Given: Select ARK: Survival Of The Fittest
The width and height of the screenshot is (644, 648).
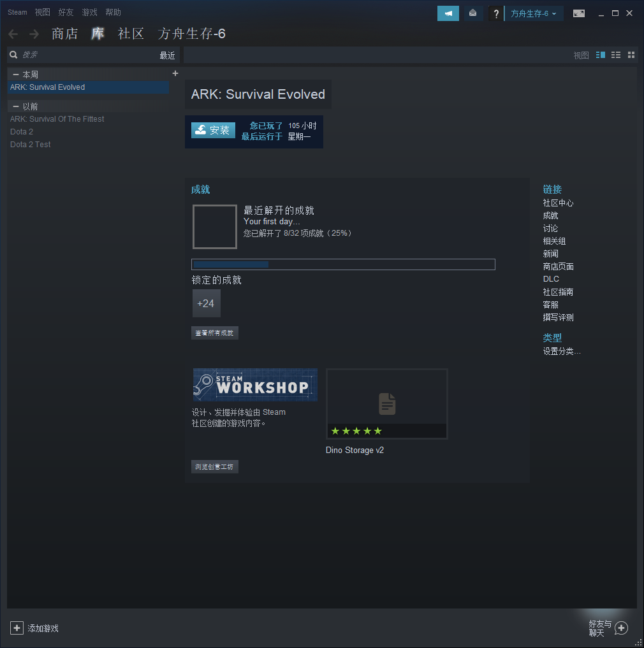Looking at the screenshot, I should coord(57,119).
